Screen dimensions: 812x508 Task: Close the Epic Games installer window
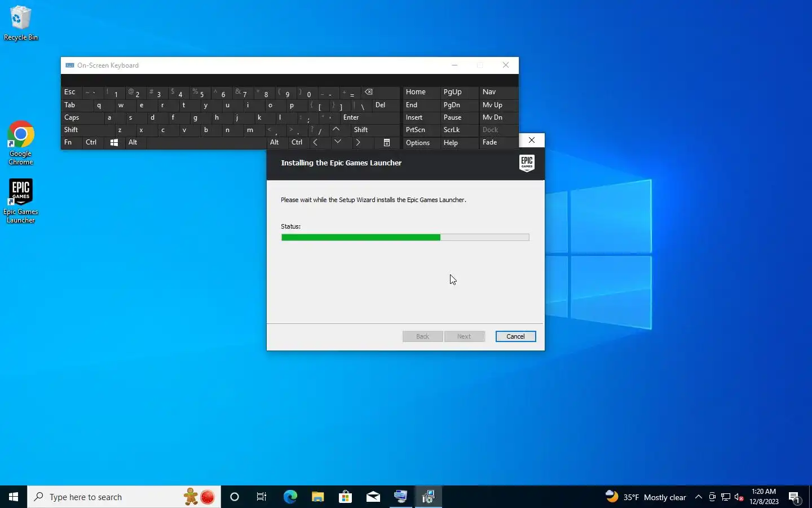532,140
